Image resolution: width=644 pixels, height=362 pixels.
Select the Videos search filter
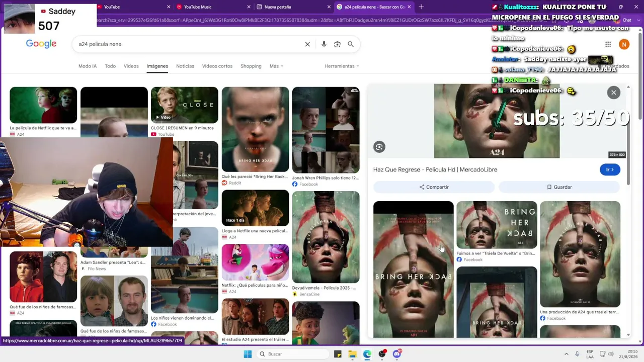(131, 66)
